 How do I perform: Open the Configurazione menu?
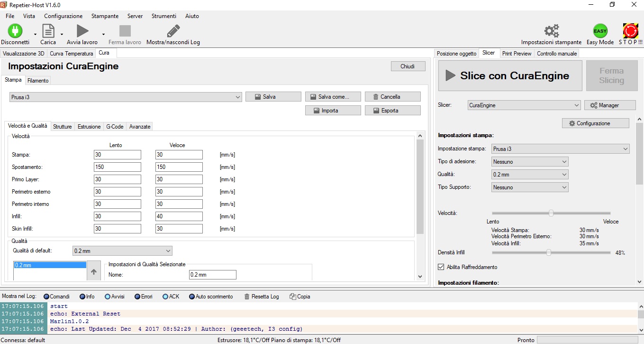click(595, 123)
